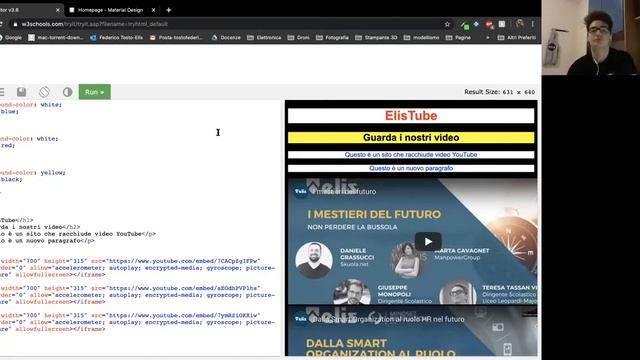640x360 pixels.
Task: Save the code with the floppy disk icon
Action: (22, 92)
